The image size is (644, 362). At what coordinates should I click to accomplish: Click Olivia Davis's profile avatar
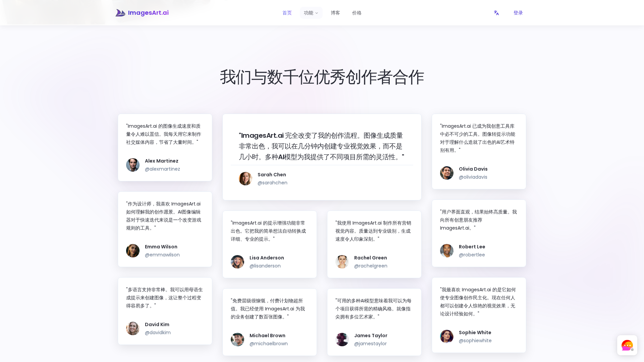point(447,173)
